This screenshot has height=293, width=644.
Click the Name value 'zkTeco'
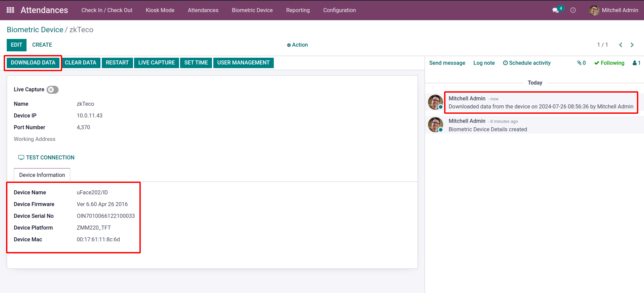click(85, 104)
